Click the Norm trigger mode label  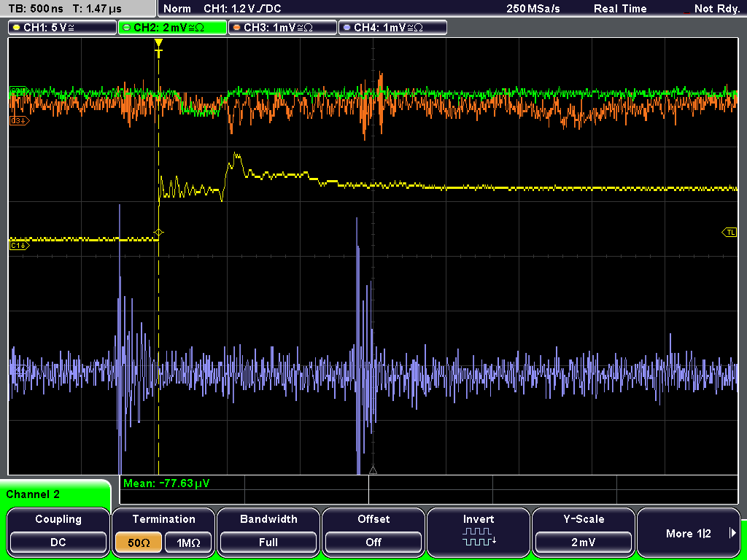(177, 9)
